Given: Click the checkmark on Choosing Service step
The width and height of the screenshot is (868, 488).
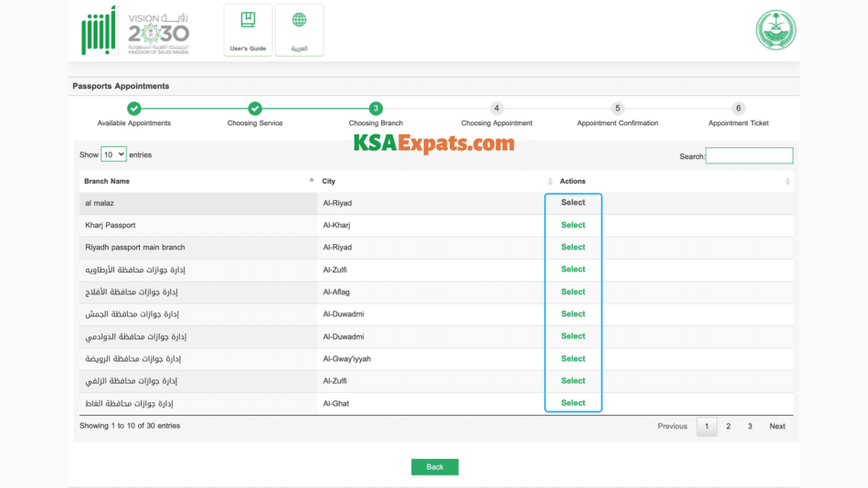Looking at the screenshot, I should coord(255,108).
